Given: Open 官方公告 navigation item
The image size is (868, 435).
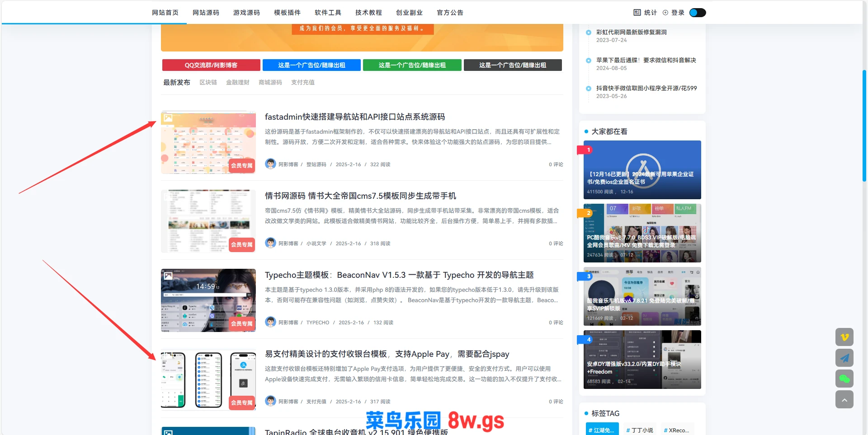Looking at the screenshot, I should 450,13.
